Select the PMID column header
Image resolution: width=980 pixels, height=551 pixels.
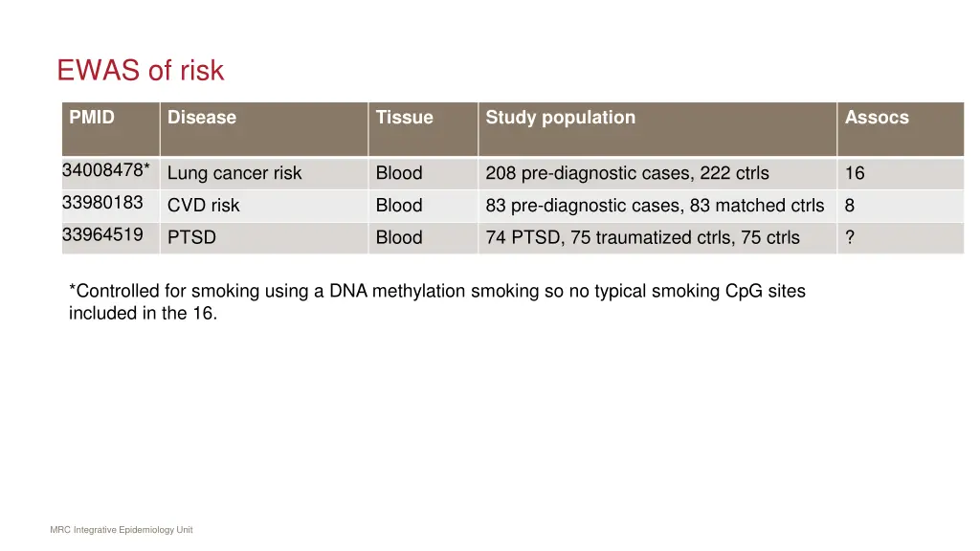point(111,129)
